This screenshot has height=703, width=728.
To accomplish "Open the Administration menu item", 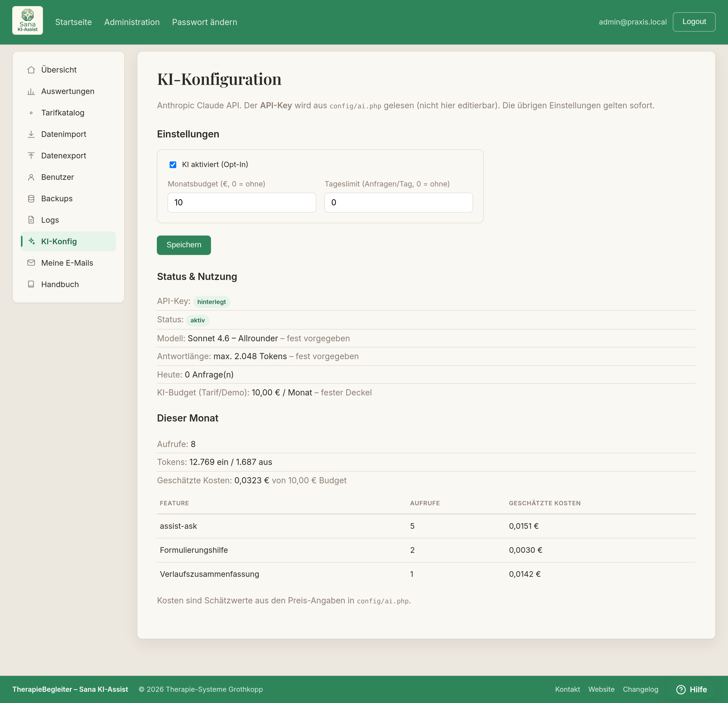I will coord(132,22).
